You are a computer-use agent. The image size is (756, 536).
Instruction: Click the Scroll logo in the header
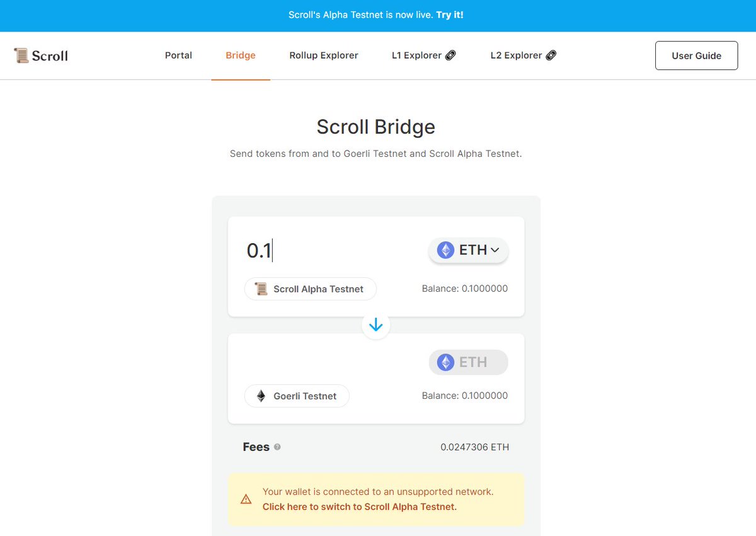click(41, 55)
